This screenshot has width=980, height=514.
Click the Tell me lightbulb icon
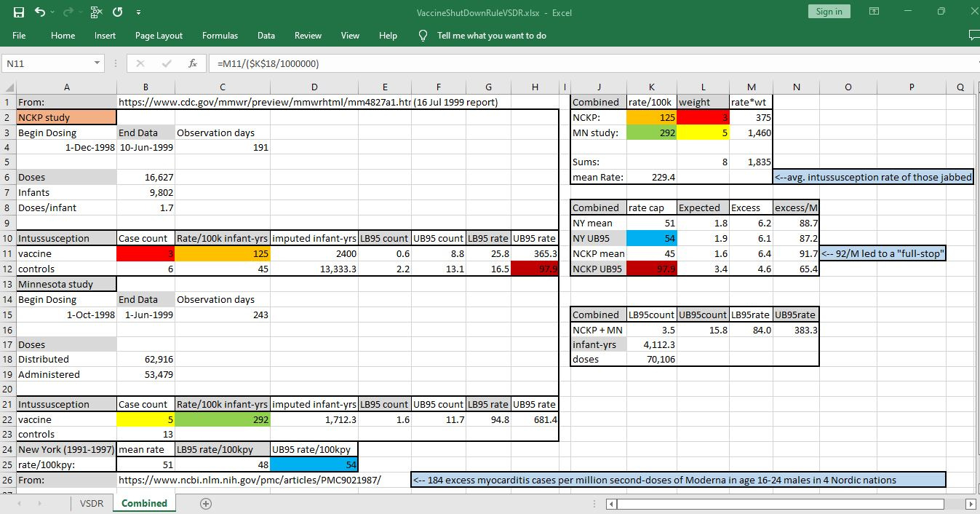[x=423, y=36]
